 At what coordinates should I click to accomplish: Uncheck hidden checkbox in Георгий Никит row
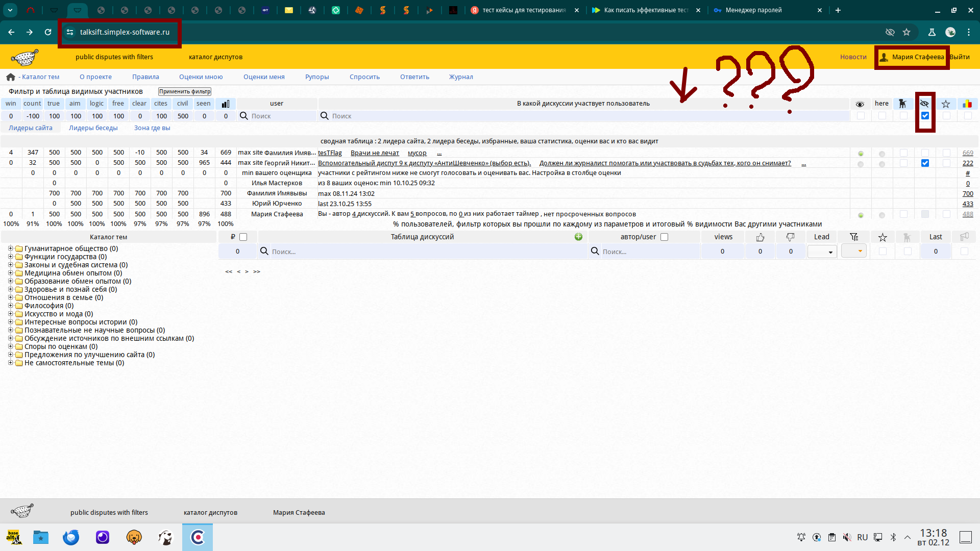[x=925, y=163]
